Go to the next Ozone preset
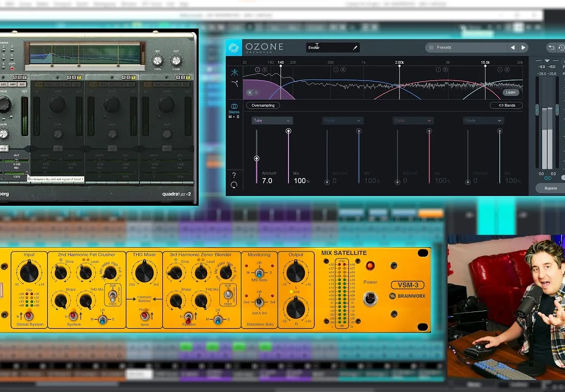The height and width of the screenshot is (392, 565). [x=523, y=47]
